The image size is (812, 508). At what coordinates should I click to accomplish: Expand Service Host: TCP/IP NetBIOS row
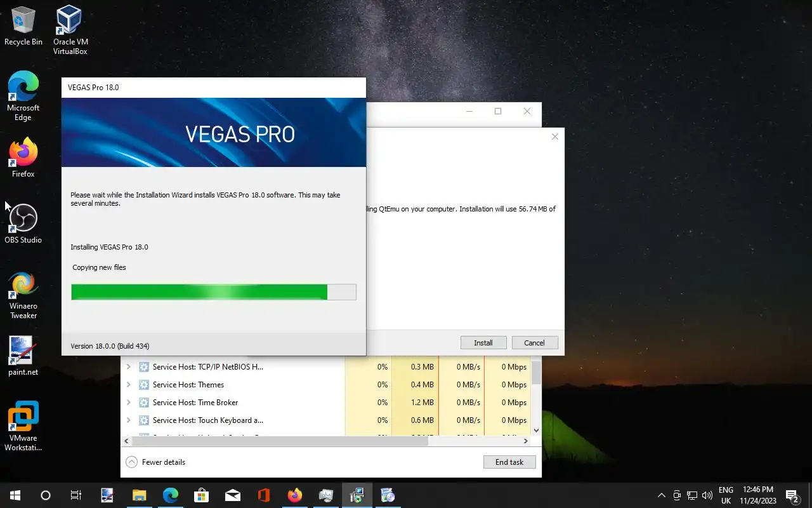pyautogui.click(x=129, y=367)
